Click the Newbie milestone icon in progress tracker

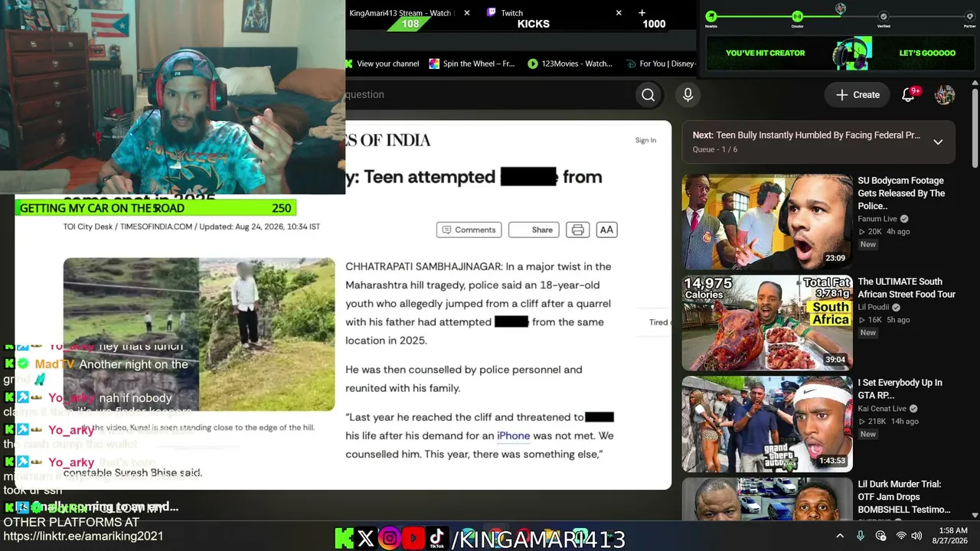point(711,16)
